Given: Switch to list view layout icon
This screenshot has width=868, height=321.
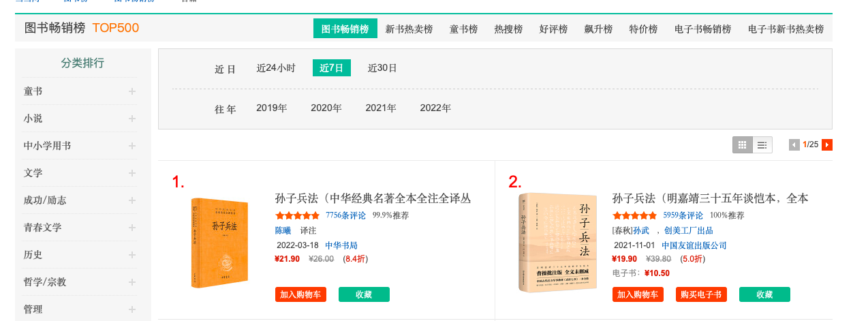Looking at the screenshot, I should tap(762, 144).
